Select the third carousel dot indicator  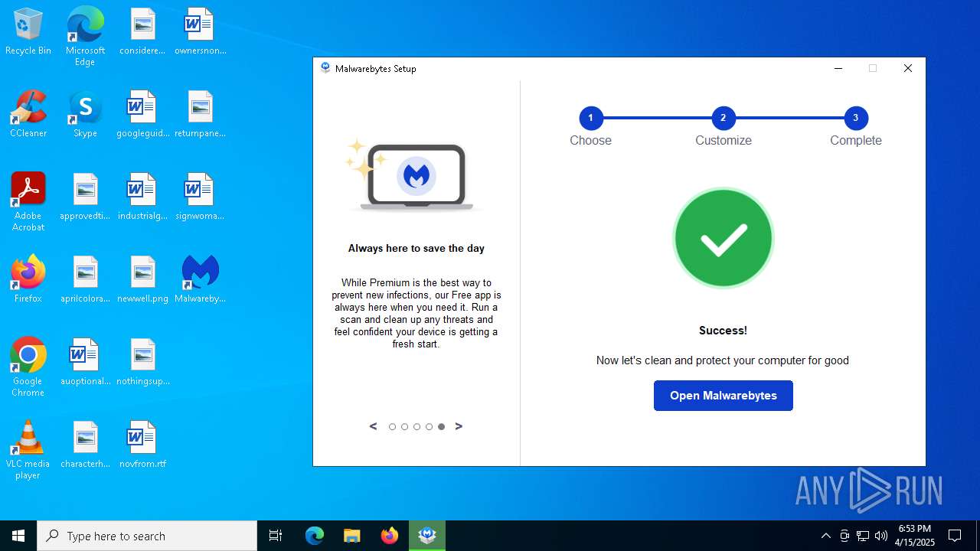pos(416,427)
